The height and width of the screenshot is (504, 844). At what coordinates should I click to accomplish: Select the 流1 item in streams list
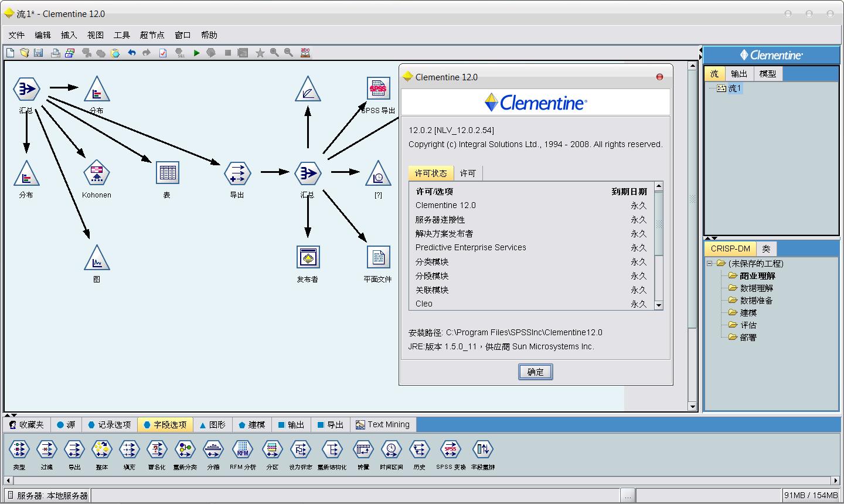(x=730, y=88)
